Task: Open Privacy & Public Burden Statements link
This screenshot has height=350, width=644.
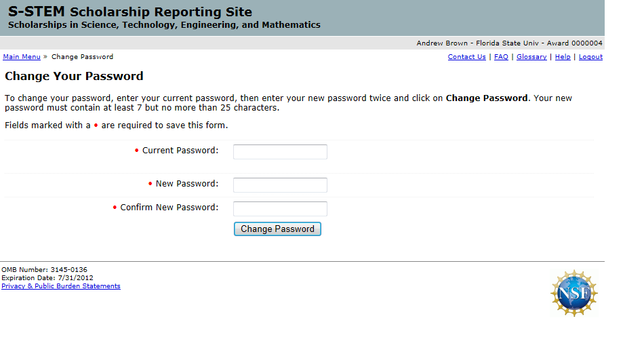Action: 61,286
